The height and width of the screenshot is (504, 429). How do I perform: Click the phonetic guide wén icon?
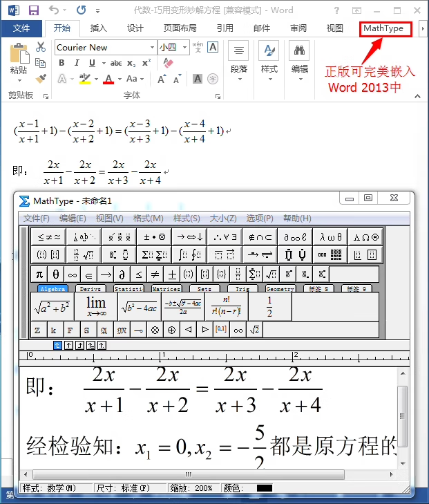(198, 47)
